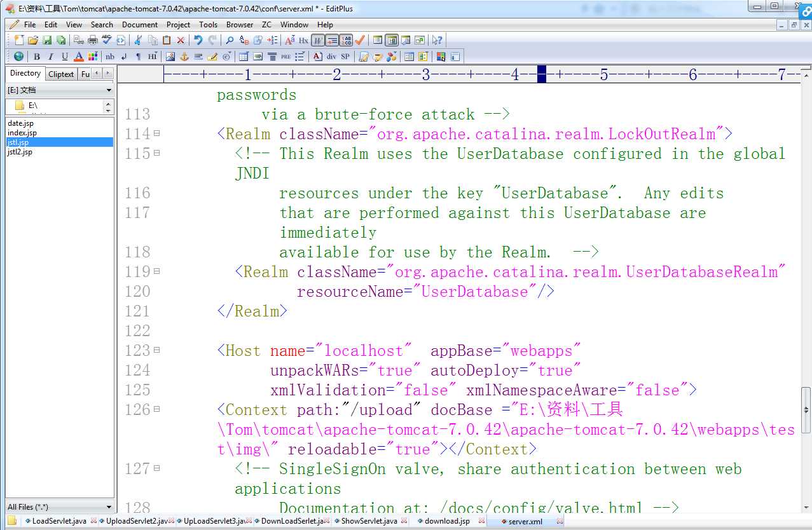Image resolution: width=812 pixels, height=530 pixels.
Task: Open browser preview globe icon
Action: 18,57
